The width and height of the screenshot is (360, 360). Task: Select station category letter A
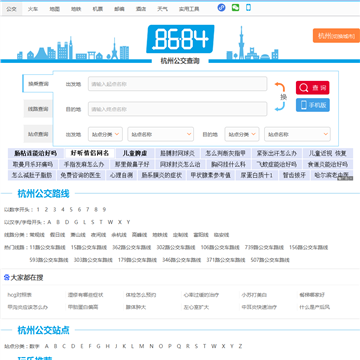point(47,346)
